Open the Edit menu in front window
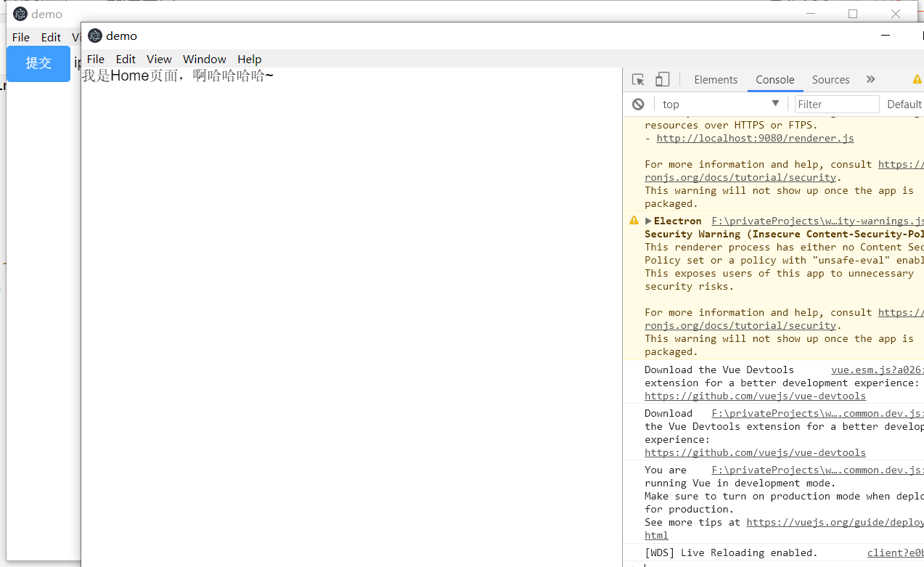 point(126,60)
